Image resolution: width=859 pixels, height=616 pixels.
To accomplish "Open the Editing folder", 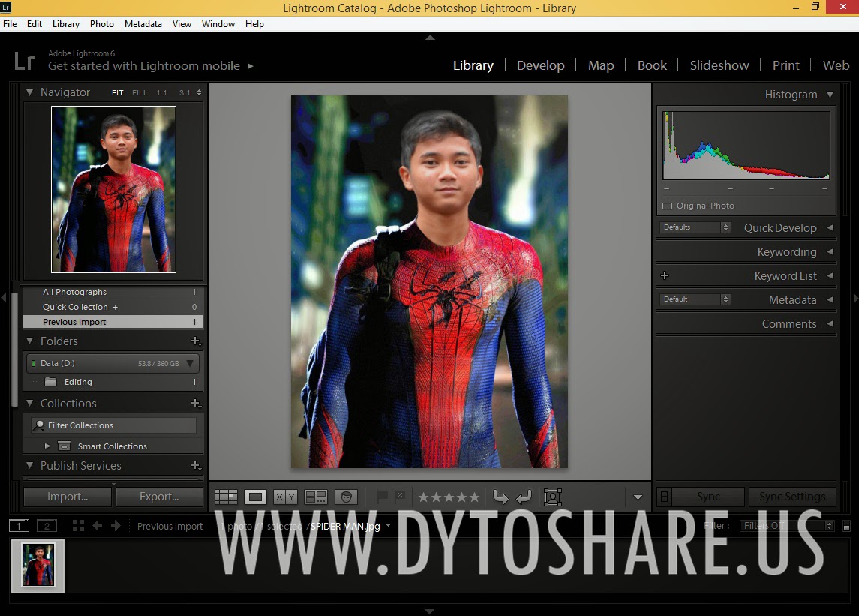I will 113,382.
